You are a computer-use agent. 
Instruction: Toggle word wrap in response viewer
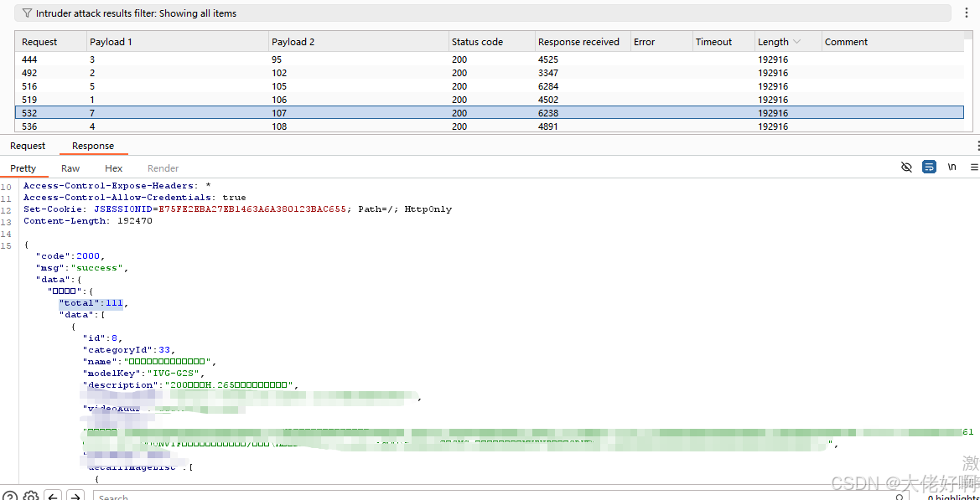coord(930,168)
